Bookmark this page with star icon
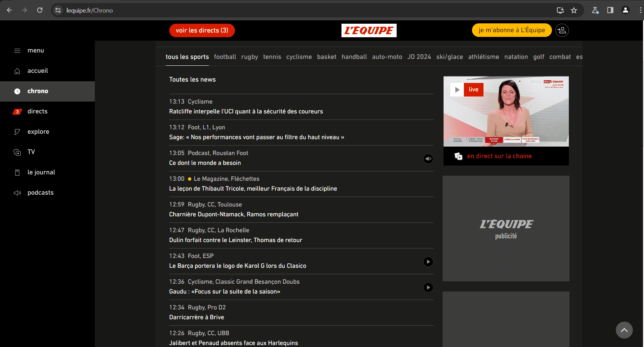 coord(574,10)
